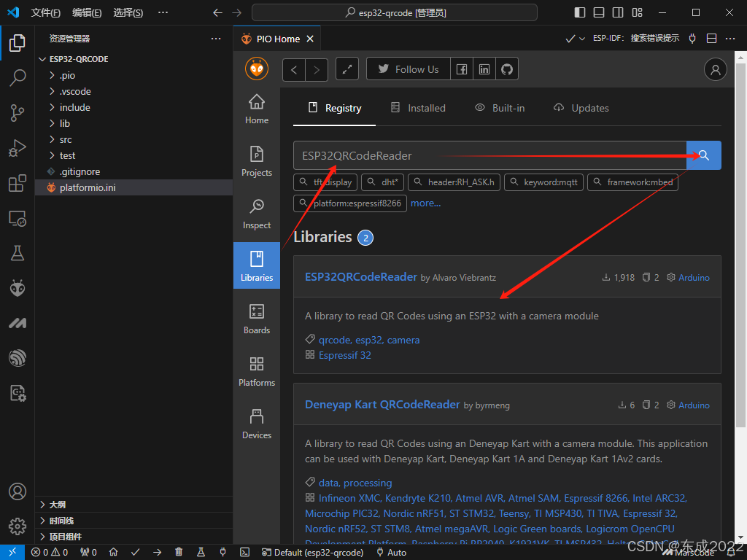Open the PlatformIO alien head view
747x560 pixels.
[18, 289]
